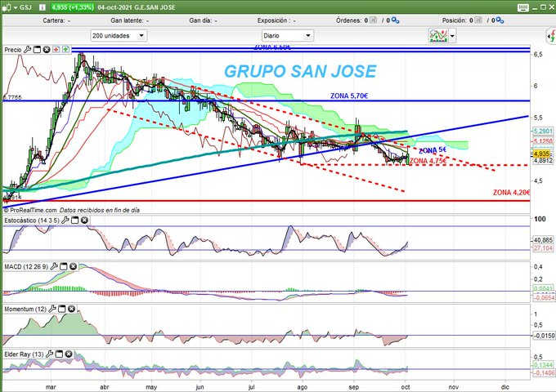Click the Precio panel label
The width and height of the screenshot is (556, 392).
click(13, 50)
